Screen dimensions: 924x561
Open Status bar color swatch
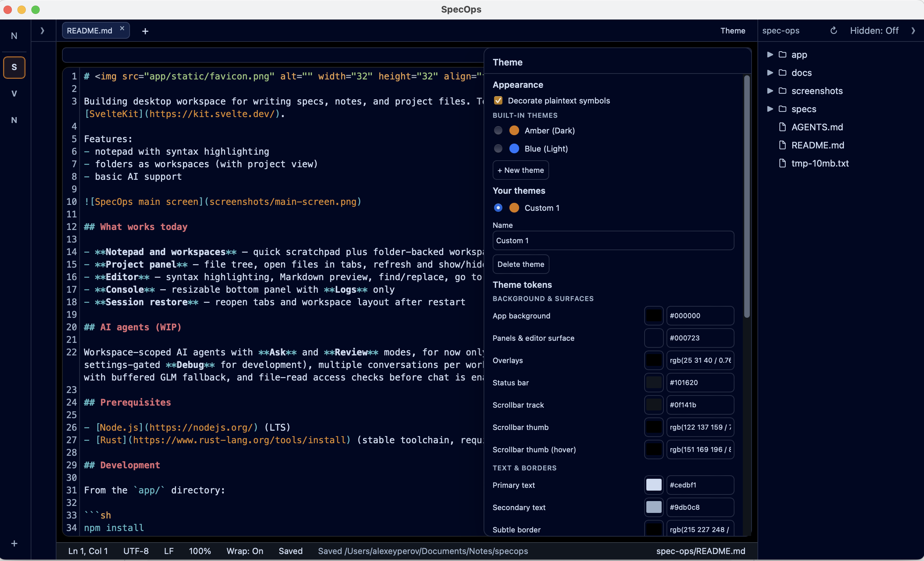click(654, 383)
